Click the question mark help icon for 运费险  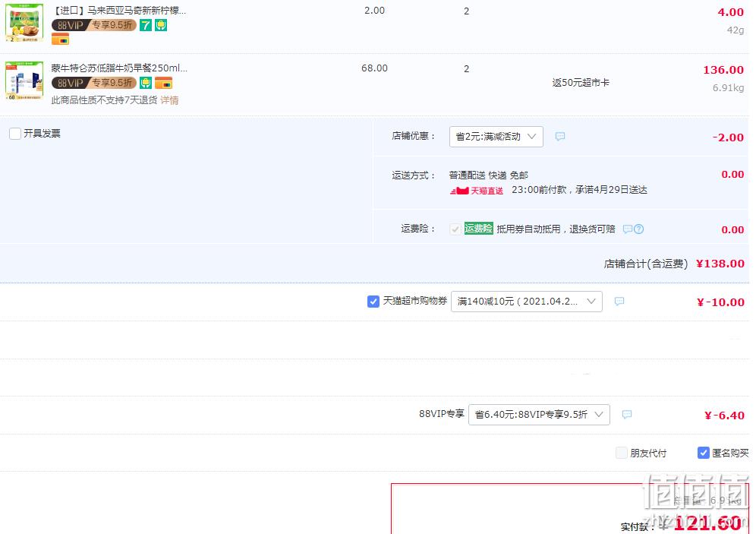(x=639, y=229)
